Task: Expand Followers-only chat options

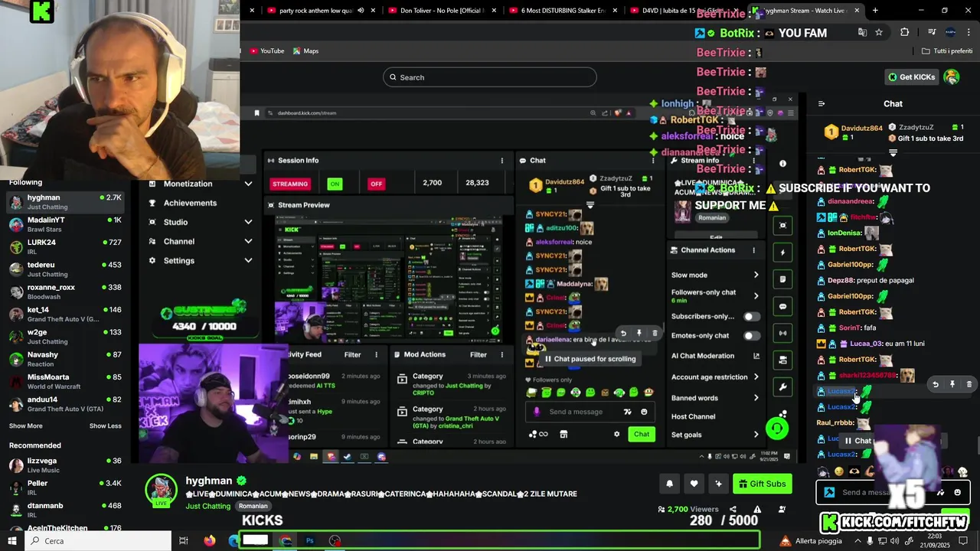Action: click(x=715, y=295)
